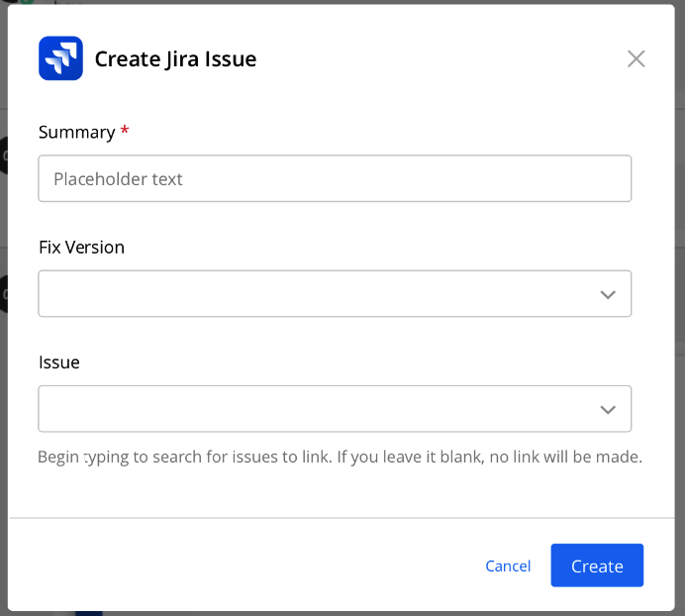Click the Jira logo icon

tap(60, 58)
